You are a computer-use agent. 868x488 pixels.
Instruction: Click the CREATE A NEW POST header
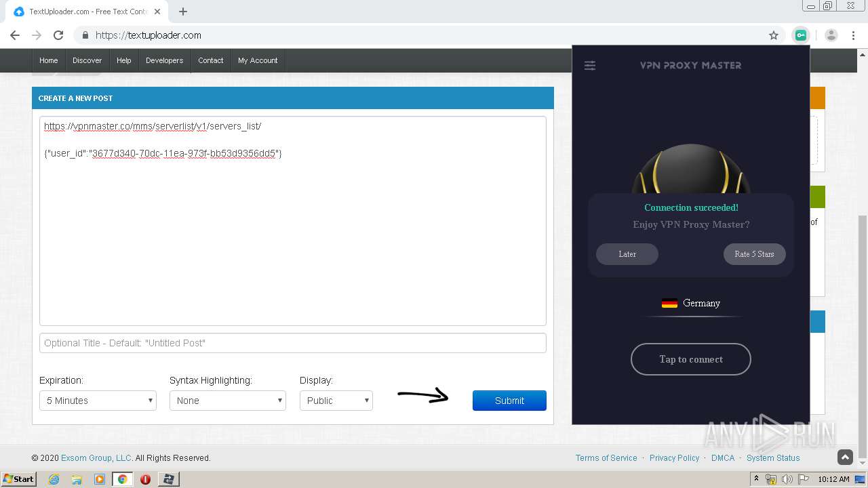pos(293,98)
